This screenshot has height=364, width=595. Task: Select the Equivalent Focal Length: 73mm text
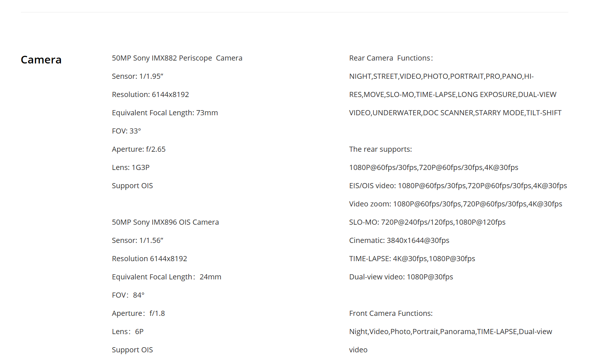165,113
